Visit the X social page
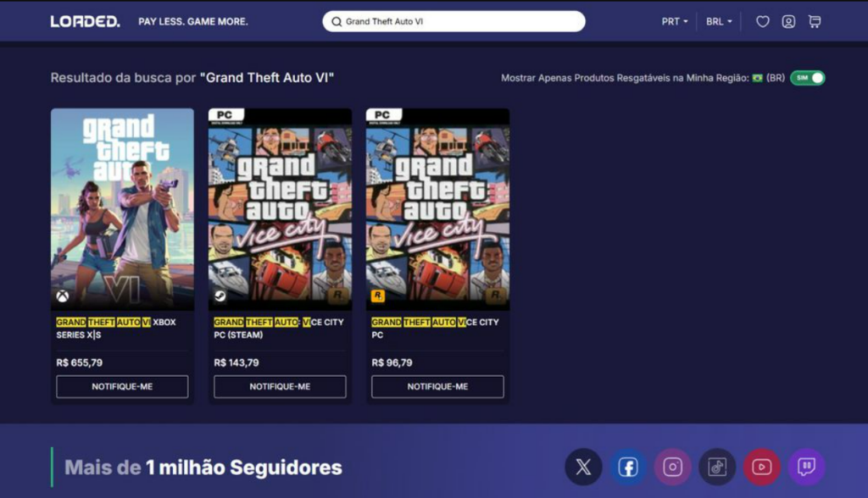 pyautogui.click(x=583, y=467)
